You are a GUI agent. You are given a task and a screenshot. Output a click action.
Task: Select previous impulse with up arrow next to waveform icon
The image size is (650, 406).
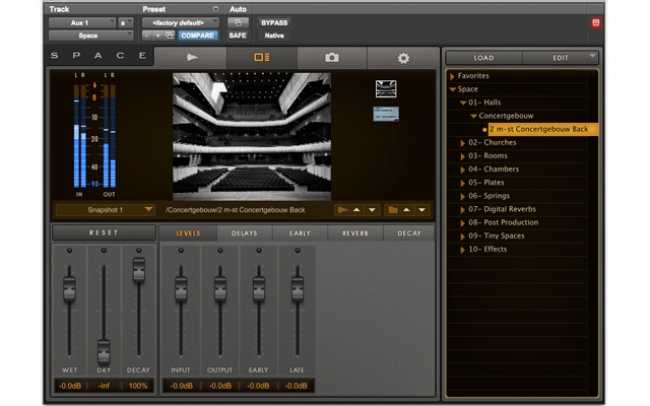(x=357, y=210)
